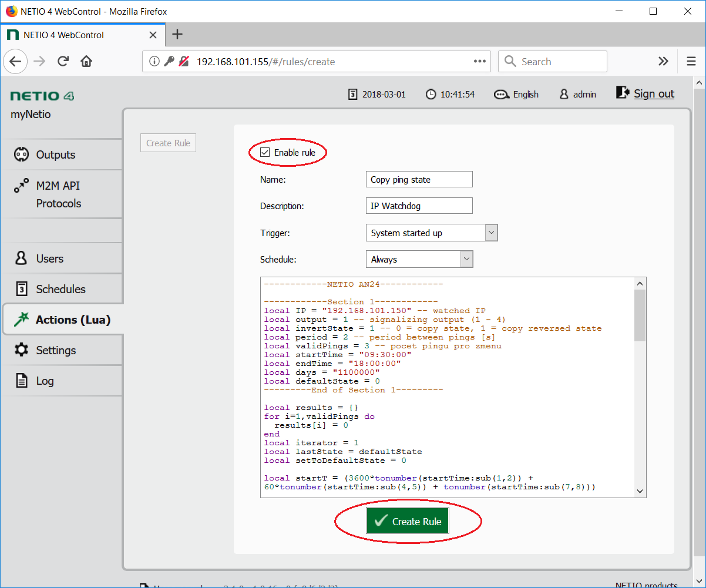This screenshot has width=706, height=588.
Task: Open the Schedule dropdown set to Always
Action: tap(419, 259)
